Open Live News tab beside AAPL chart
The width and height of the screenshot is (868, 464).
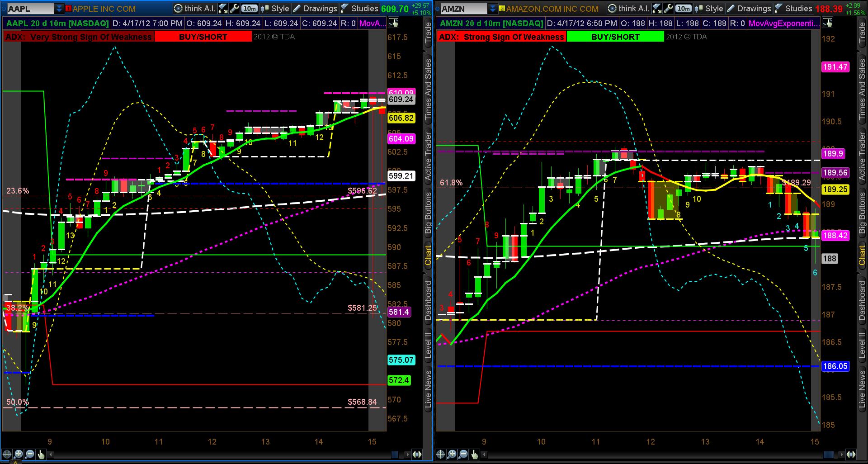coord(428,389)
